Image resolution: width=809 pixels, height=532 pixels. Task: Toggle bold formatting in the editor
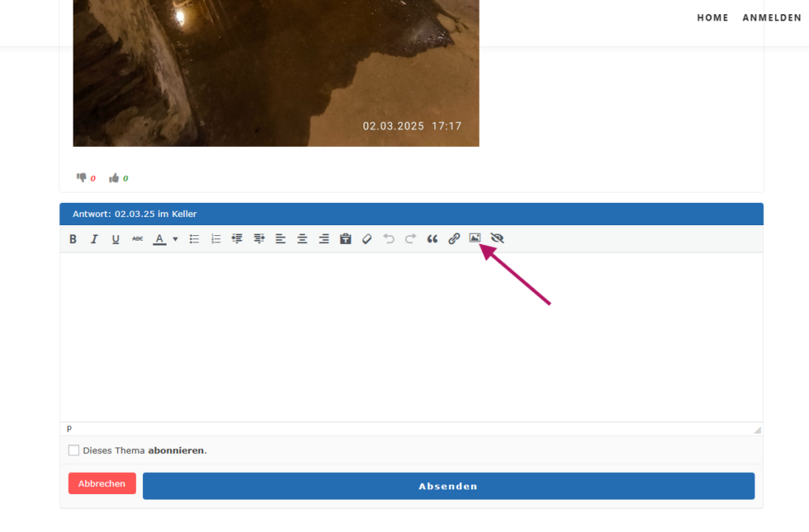[x=73, y=239]
